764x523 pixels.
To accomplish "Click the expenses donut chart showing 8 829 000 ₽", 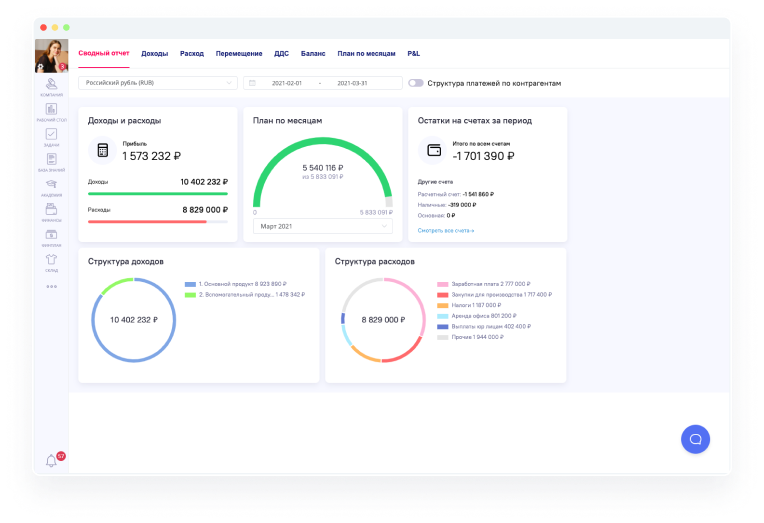I will pyautogui.click(x=383, y=320).
